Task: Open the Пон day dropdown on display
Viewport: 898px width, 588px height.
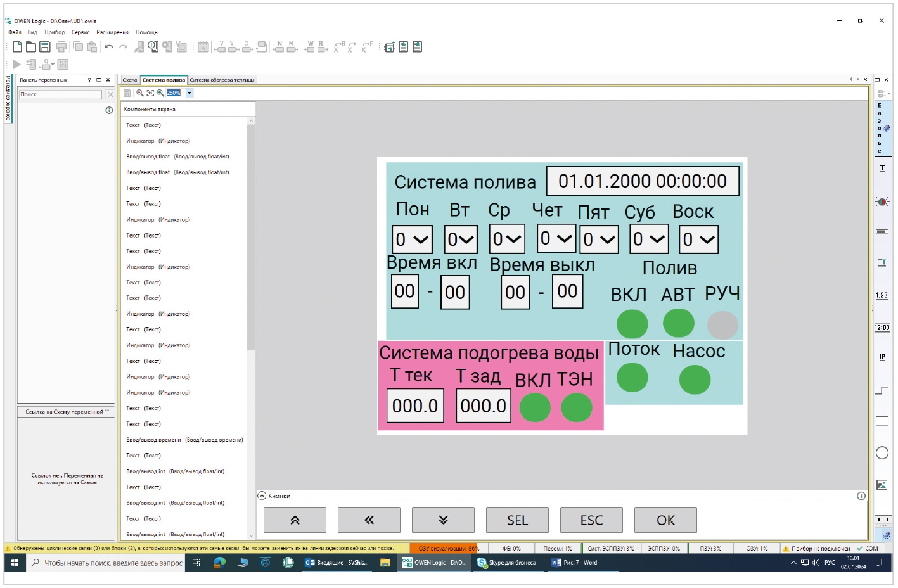Action: (413, 240)
